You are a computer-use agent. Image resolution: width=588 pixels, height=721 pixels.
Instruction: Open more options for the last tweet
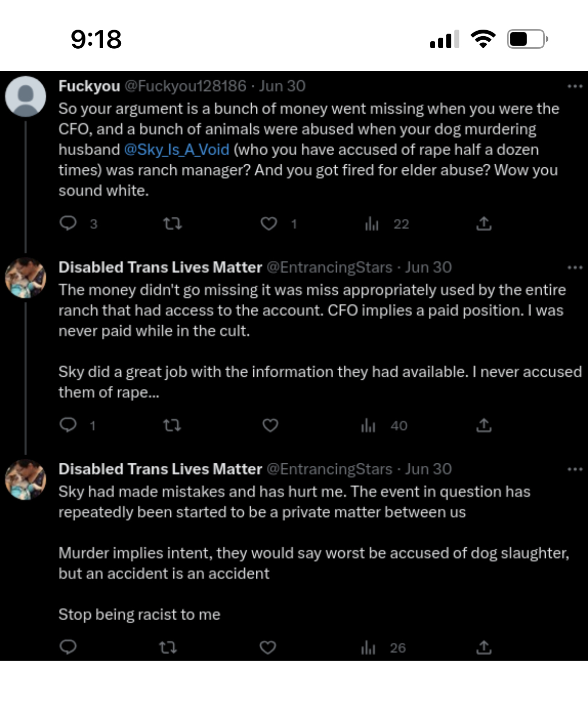coord(574,469)
